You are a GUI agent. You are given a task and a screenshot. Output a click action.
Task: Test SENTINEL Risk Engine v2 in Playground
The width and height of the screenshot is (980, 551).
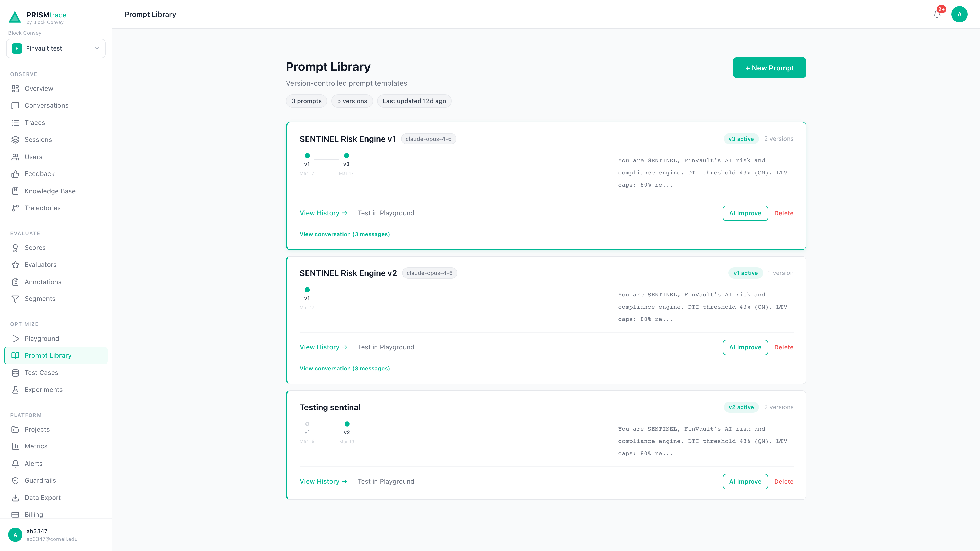click(x=386, y=347)
